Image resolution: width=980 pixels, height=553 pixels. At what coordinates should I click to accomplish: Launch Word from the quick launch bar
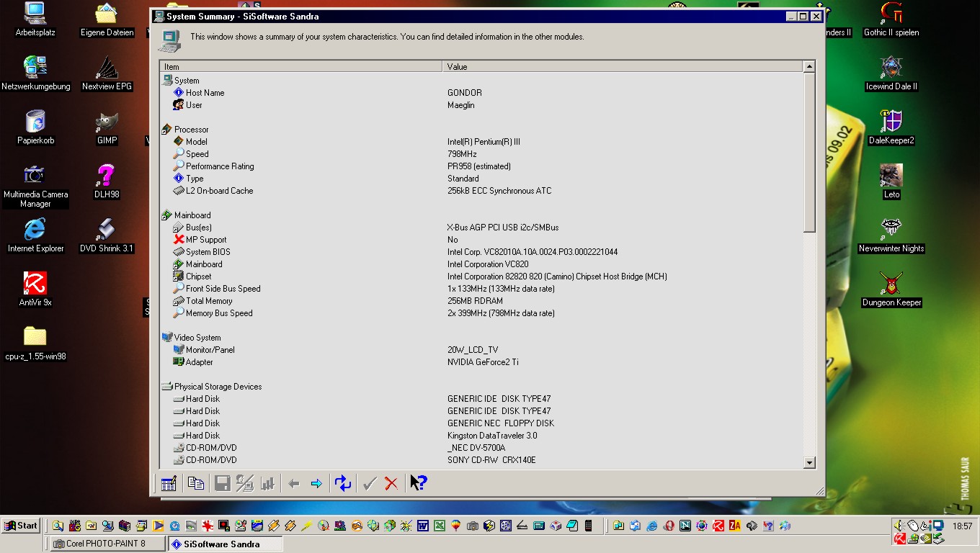coord(422,526)
